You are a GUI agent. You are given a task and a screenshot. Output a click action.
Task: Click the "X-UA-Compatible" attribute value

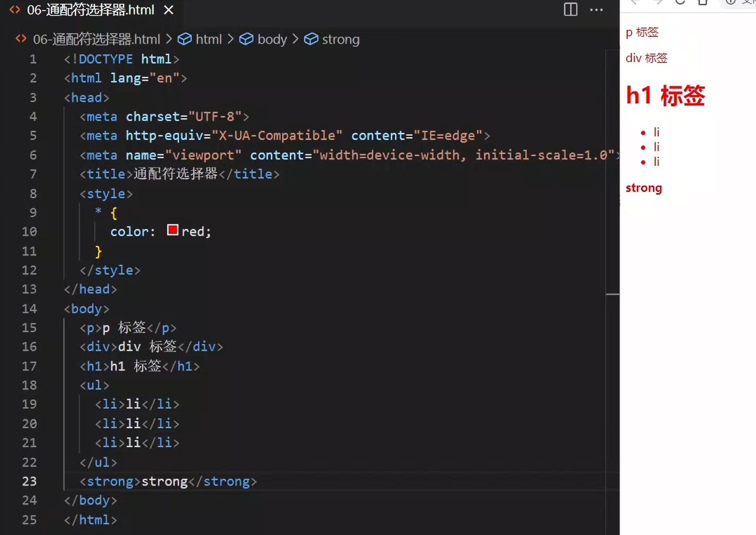coord(277,136)
